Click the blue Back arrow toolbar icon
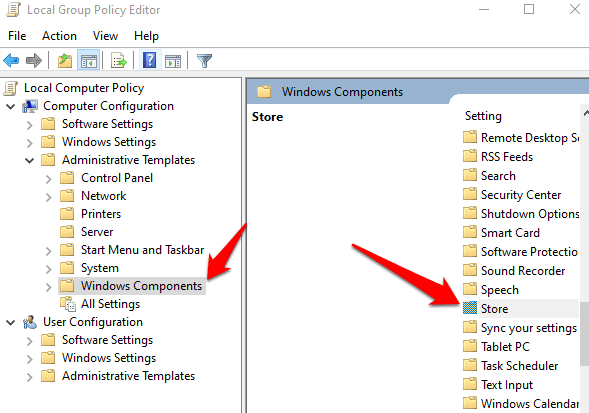589x413 pixels. point(11,60)
